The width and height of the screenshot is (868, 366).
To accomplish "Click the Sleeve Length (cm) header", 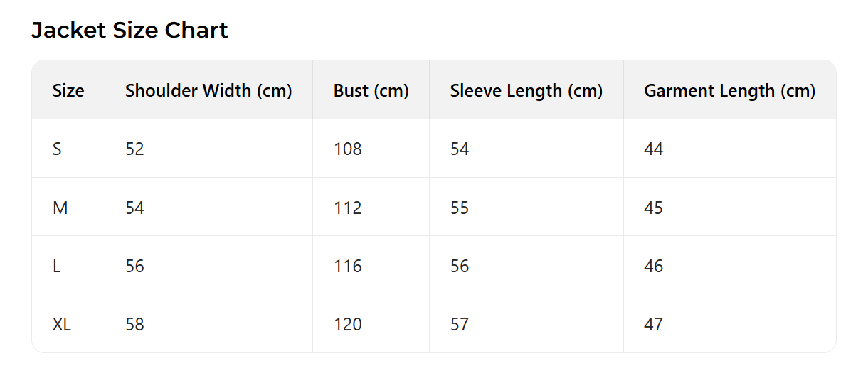I will (526, 91).
